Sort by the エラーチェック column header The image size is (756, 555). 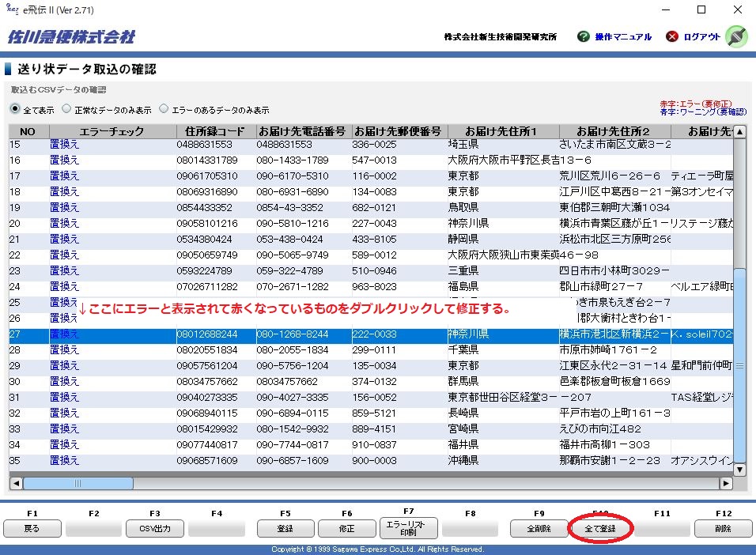pos(112,131)
